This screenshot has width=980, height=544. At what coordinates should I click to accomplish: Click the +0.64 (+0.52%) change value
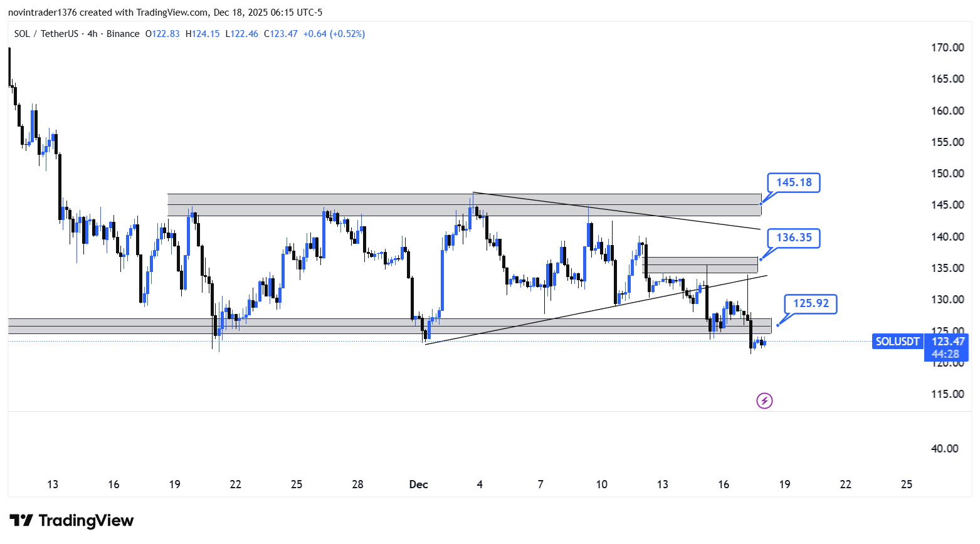click(334, 34)
